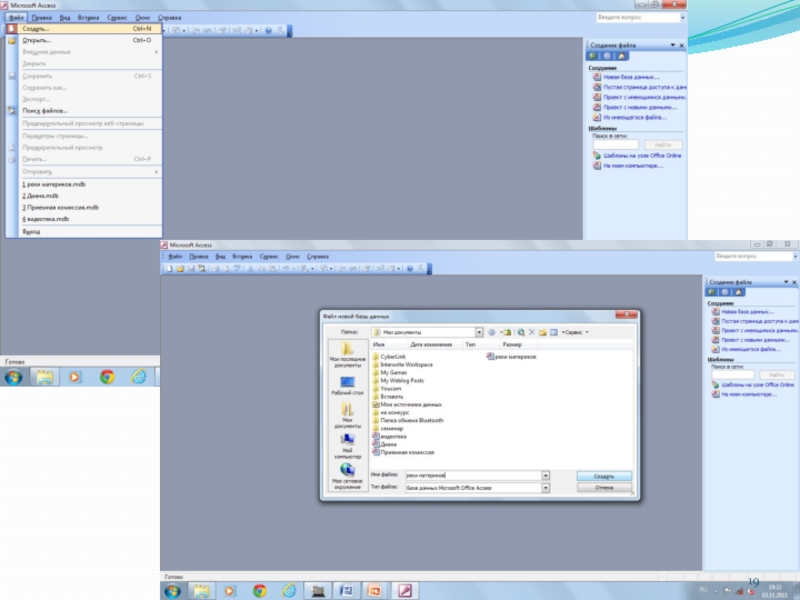This screenshot has height=600, width=800.
Task: Open the Сервис tools dropdown in dialog
Action: coord(576,332)
